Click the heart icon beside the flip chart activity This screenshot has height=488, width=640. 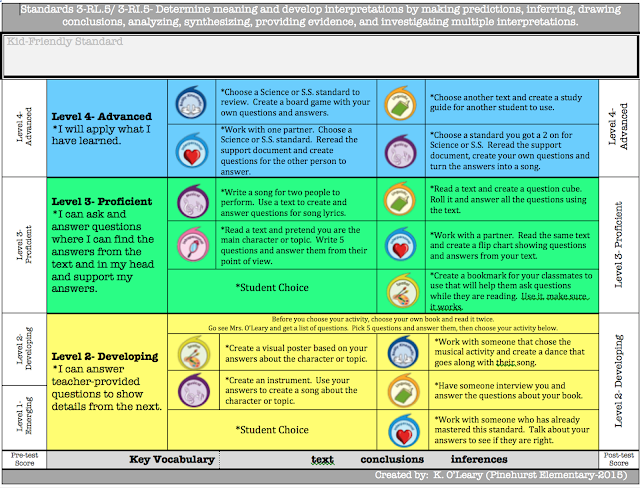click(401, 245)
